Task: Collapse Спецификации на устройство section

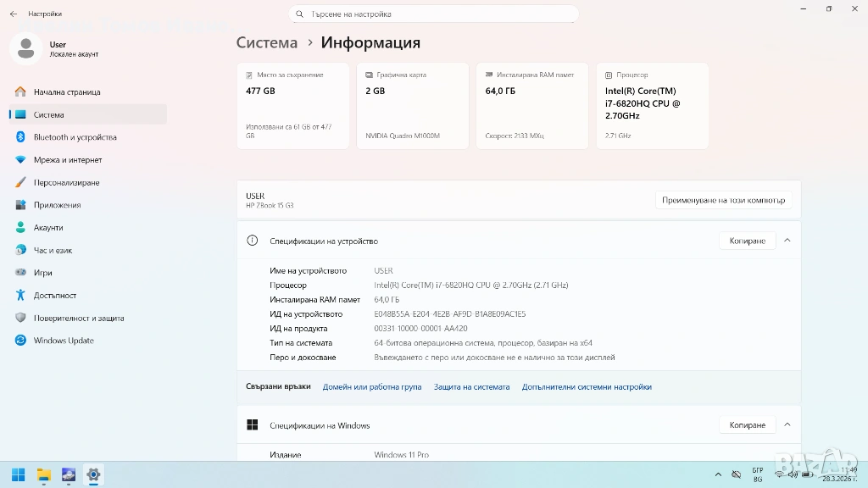Action: click(787, 241)
